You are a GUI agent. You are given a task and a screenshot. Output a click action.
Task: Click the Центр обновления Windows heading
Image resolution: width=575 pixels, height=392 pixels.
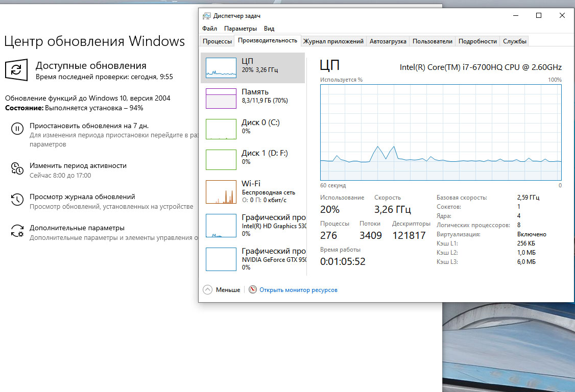(x=94, y=41)
